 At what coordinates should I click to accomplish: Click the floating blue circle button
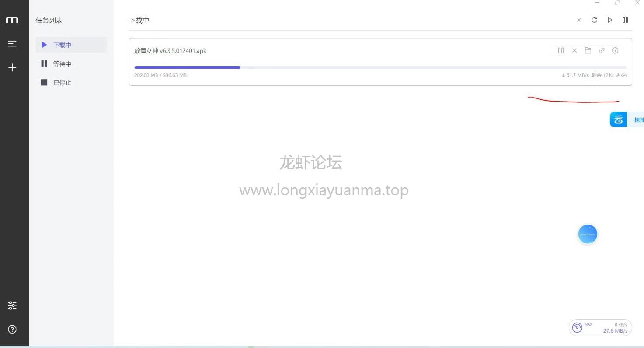point(588,235)
